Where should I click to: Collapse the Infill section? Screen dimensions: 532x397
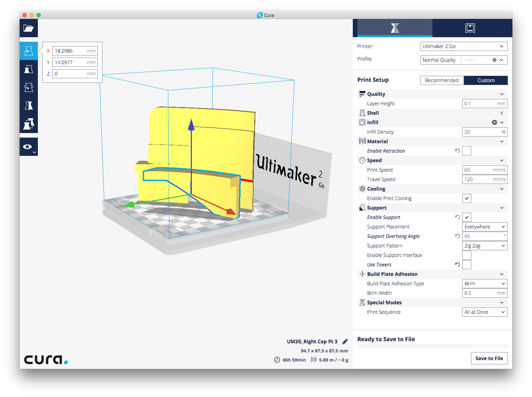click(502, 123)
